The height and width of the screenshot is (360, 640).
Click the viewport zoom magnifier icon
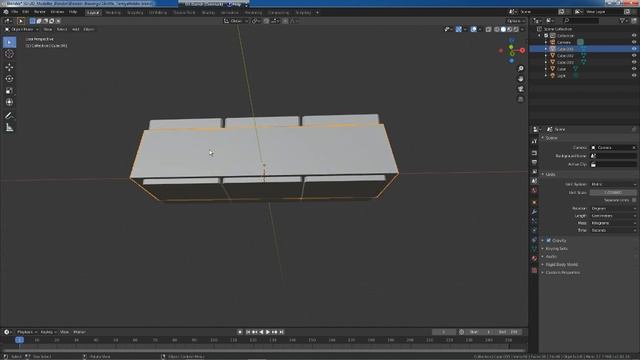(x=520, y=69)
